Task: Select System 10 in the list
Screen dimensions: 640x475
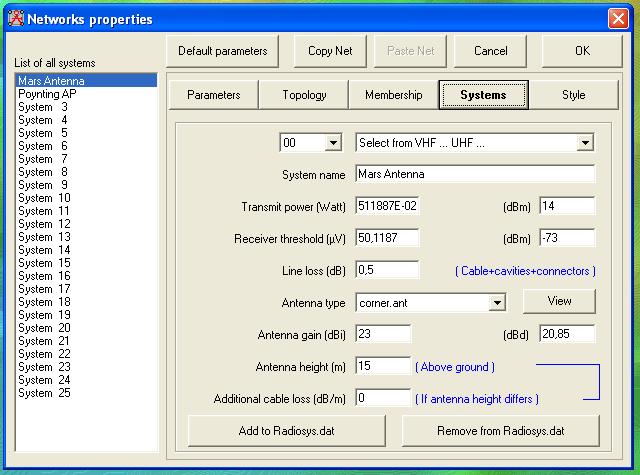Action: coord(86,198)
